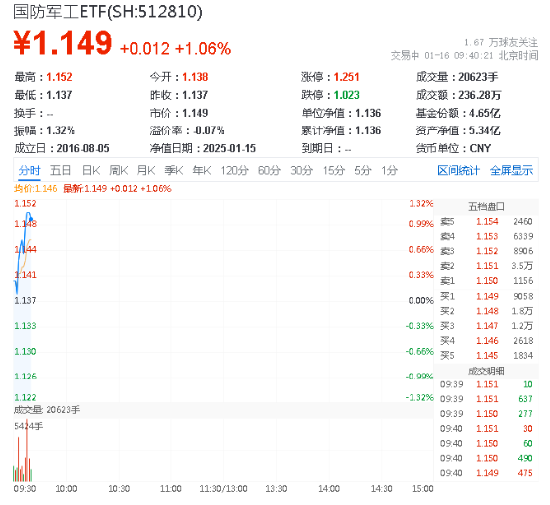Click the 09:40 trade with volume 475
The width and height of the screenshot is (550, 505).
coord(486,473)
